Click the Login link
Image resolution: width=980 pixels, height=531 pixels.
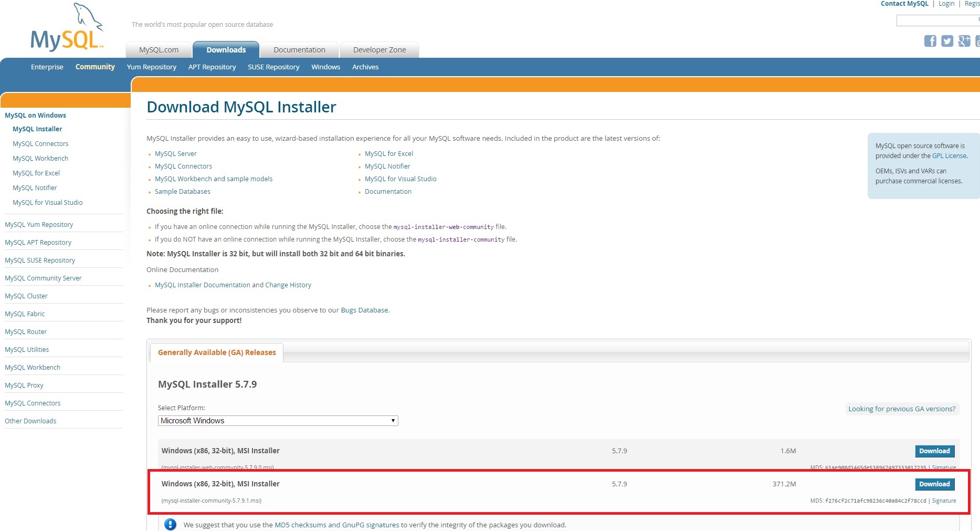[x=946, y=4]
